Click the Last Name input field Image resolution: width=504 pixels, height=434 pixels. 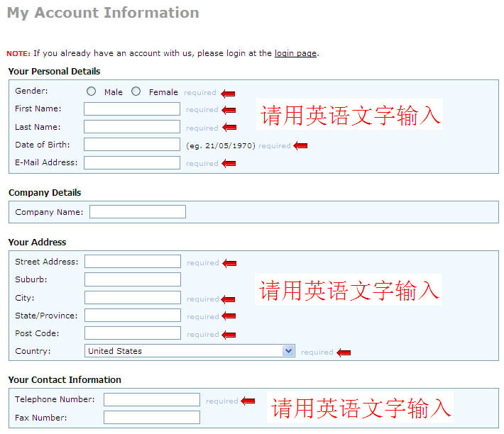pos(132,127)
